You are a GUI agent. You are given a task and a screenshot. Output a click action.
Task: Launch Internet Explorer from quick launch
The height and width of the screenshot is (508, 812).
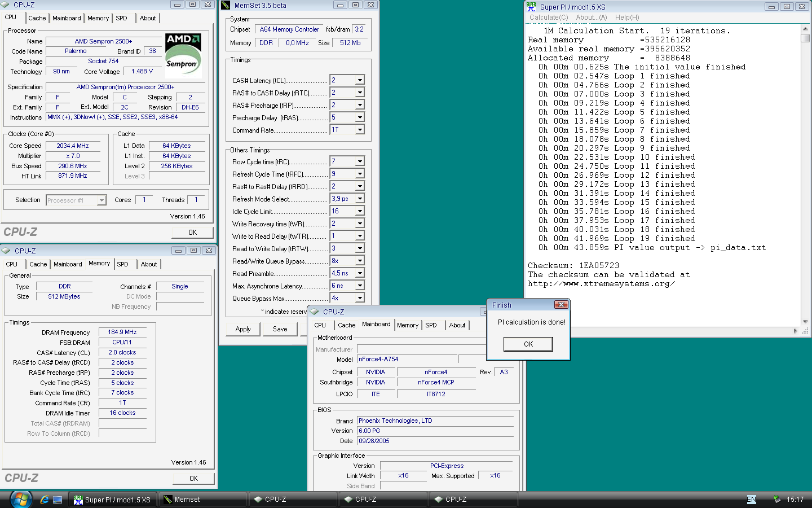click(x=45, y=500)
